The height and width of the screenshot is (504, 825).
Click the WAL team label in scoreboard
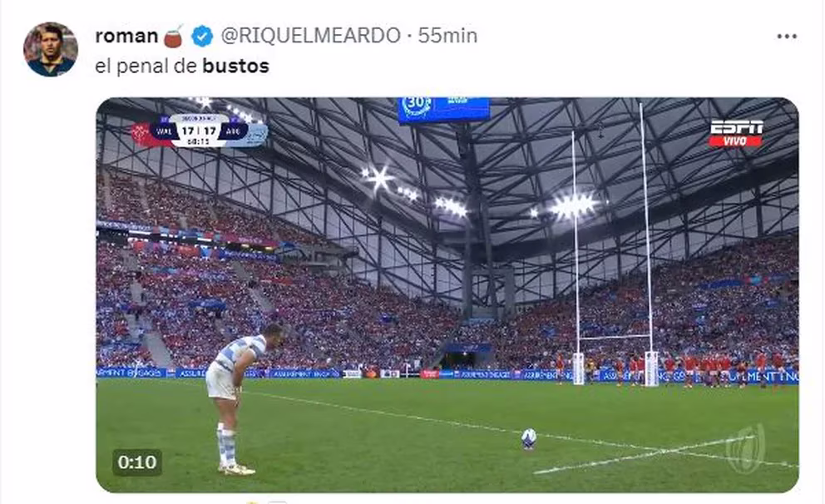point(164,131)
